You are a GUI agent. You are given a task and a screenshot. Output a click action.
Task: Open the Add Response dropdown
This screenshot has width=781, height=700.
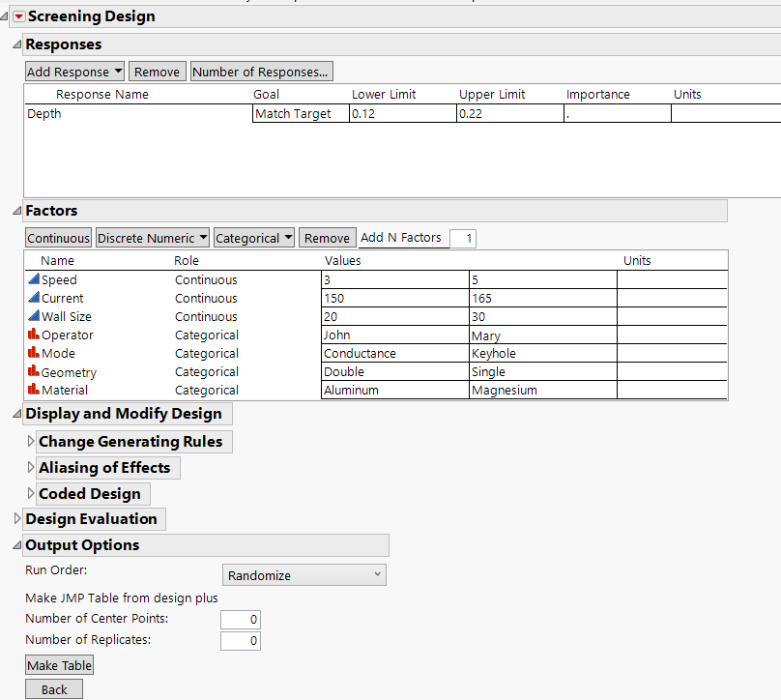74,71
